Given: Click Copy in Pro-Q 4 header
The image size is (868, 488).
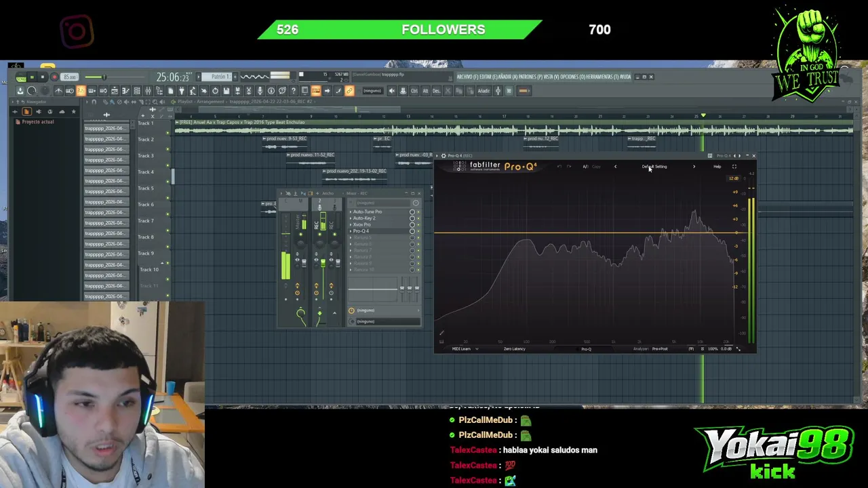Looking at the screenshot, I should click(596, 167).
